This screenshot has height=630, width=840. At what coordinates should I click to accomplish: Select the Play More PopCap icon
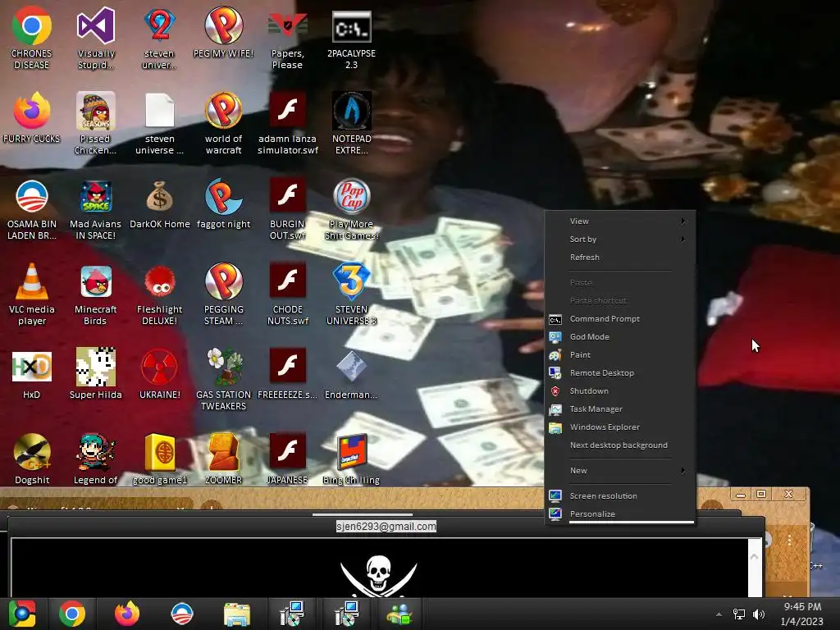(x=351, y=209)
